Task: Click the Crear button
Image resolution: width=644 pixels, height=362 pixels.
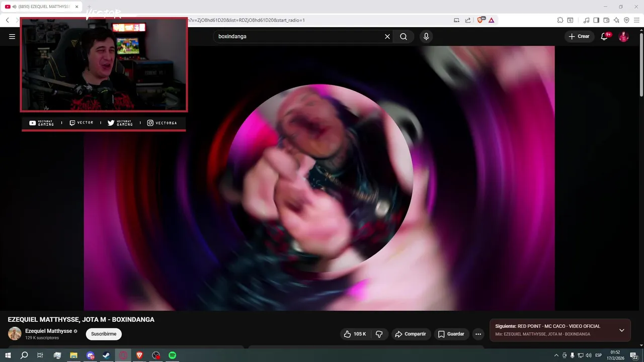Action: [579, 37]
